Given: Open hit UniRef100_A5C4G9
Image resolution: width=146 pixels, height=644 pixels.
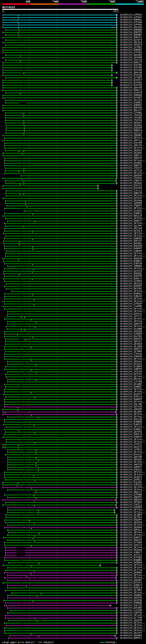Looking at the screenshot, I should [131, 27].
